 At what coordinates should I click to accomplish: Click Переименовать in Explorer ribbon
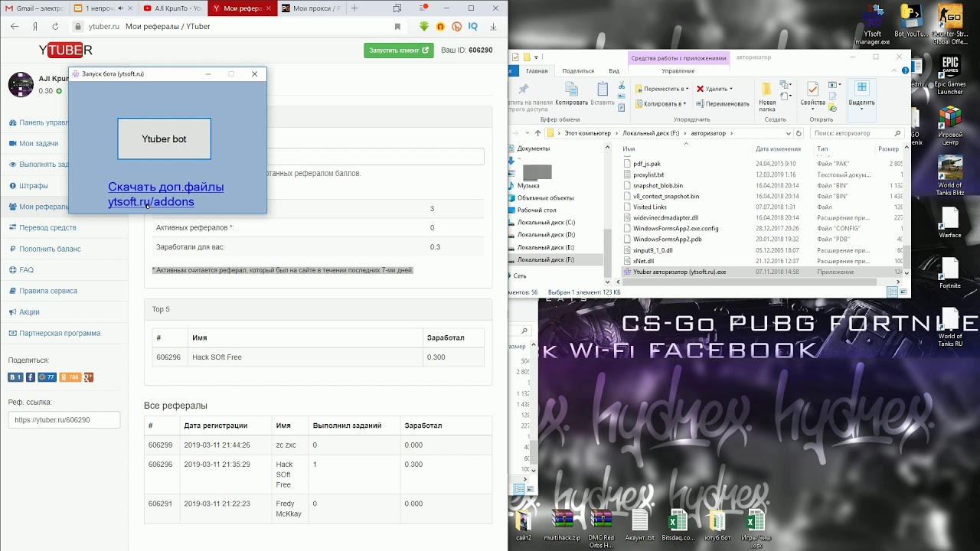coord(723,103)
